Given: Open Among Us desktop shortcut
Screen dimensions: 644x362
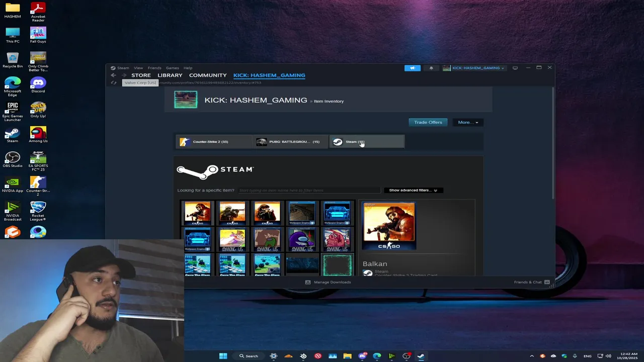Looking at the screenshot, I should pyautogui.click(x=38, y=135).
